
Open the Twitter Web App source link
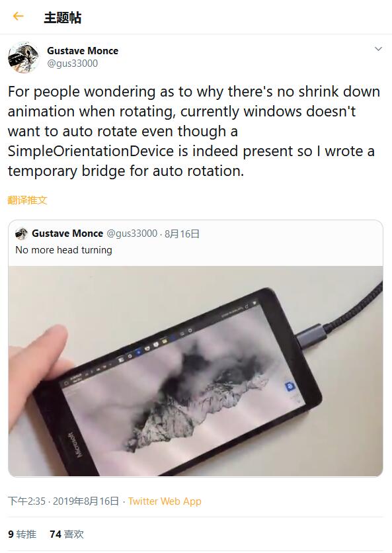pos(165,501)
